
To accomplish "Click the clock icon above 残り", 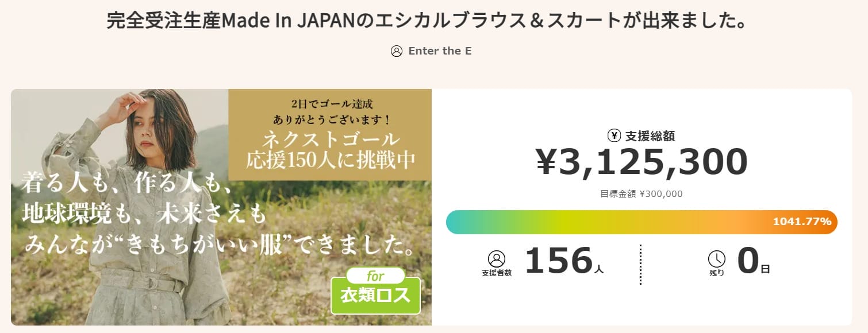I will tap(716, 258).
